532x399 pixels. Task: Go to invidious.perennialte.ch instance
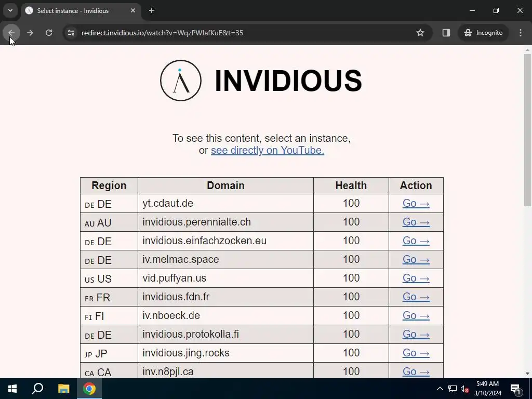click(x=416, y=222)
